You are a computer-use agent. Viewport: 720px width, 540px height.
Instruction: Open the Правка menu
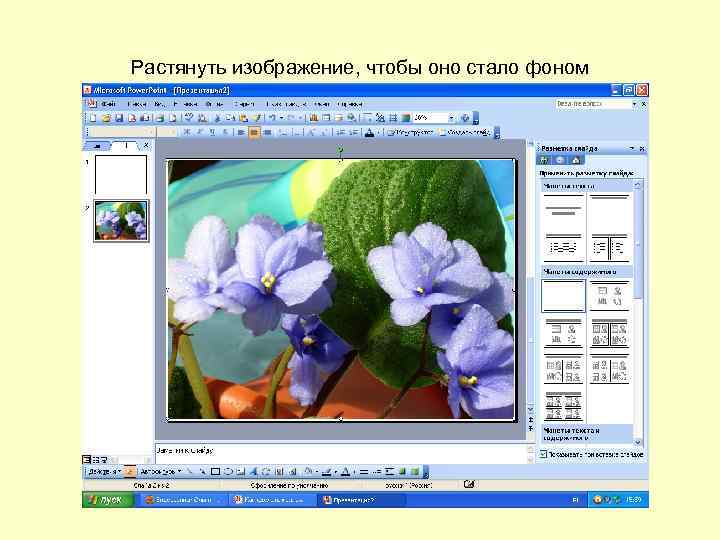(x=136, y=104)
